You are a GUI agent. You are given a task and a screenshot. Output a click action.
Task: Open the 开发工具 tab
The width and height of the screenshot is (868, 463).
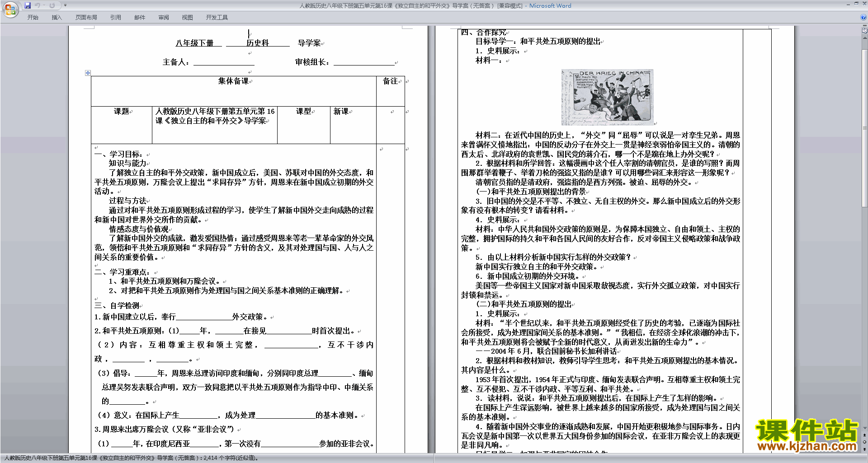(217, 18)
